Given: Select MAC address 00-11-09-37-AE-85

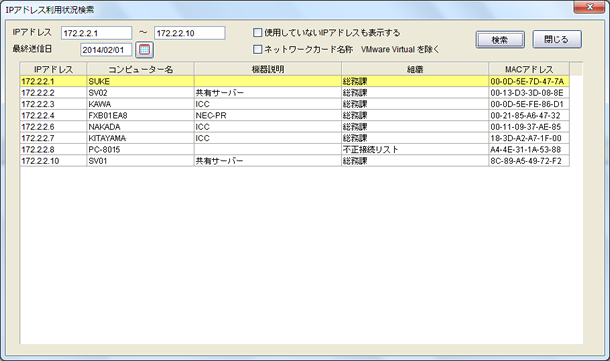Looking at the screenshot, I should (529, 126).
